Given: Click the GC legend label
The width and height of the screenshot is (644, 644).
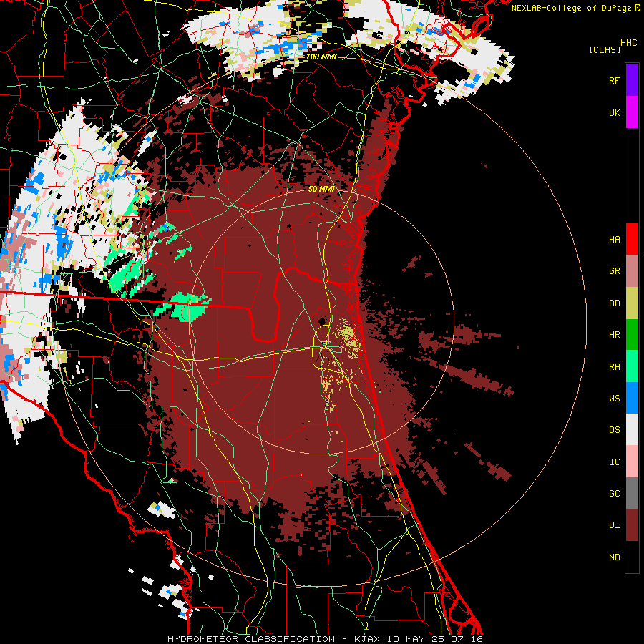Looking at the screenshot, I should coord(614,493).
